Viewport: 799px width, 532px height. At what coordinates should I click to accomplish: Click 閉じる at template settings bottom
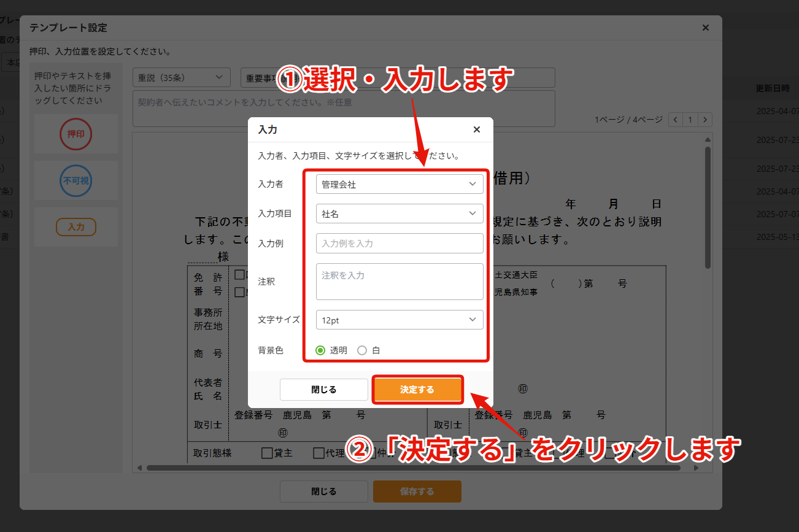(324, 492)
